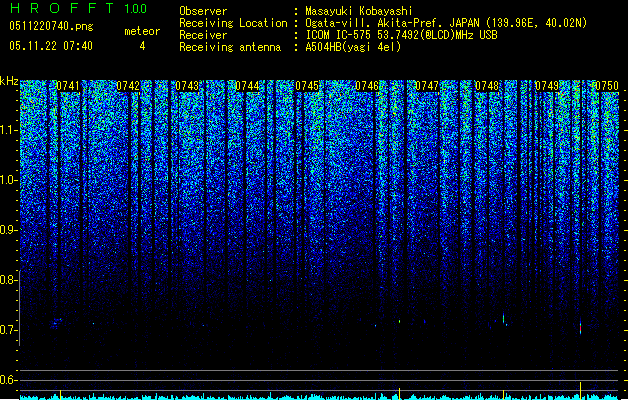Click the 0742 time marker
This screenshot has height=400, width=629.
128,86
